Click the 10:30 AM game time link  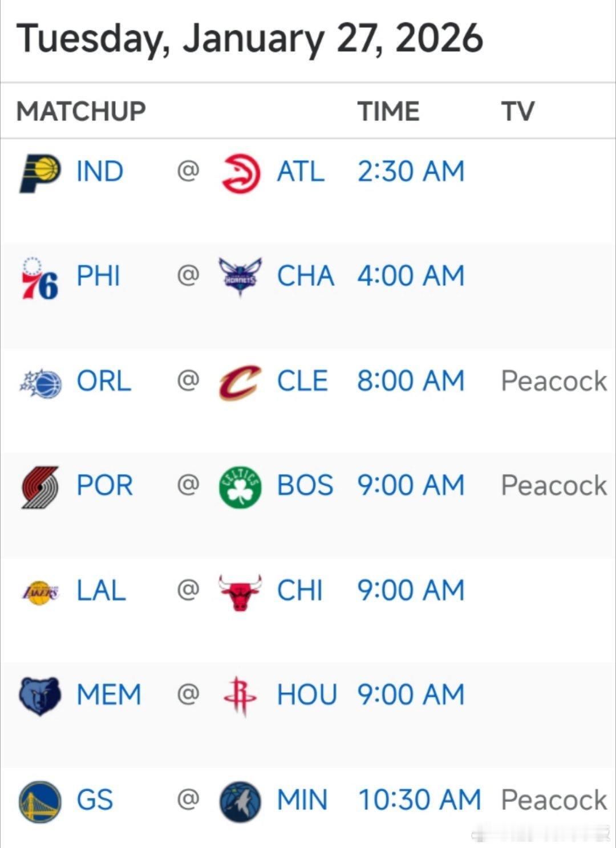419,800
